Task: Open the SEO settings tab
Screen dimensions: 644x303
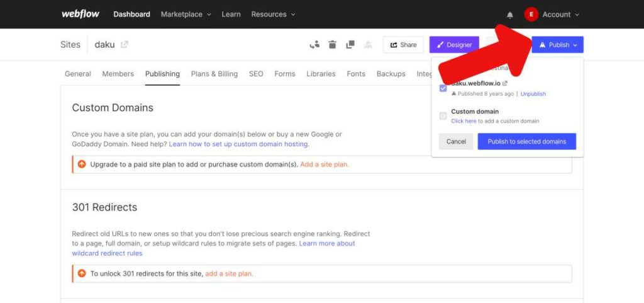Action: 256,74
